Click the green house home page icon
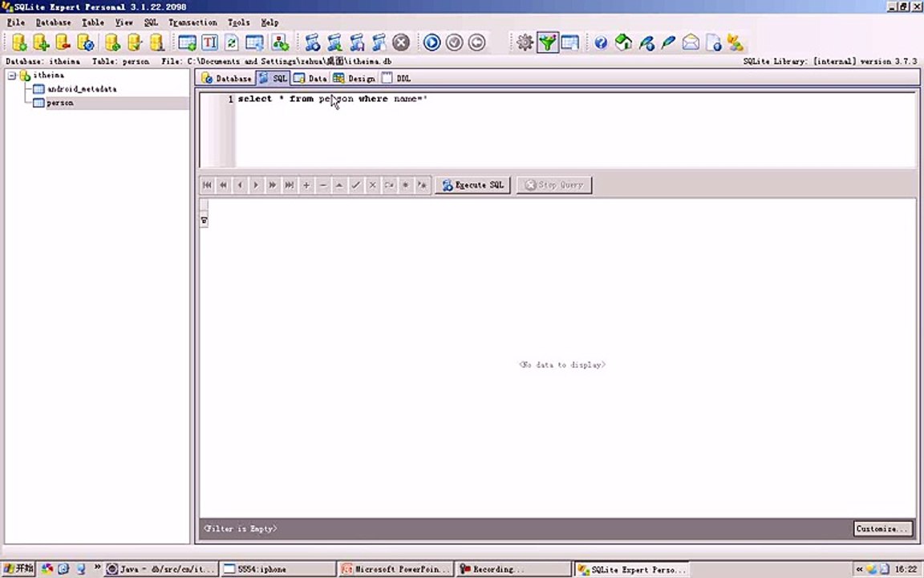The width and height of the screenshot is (924, 578). (x=623, y=43)
